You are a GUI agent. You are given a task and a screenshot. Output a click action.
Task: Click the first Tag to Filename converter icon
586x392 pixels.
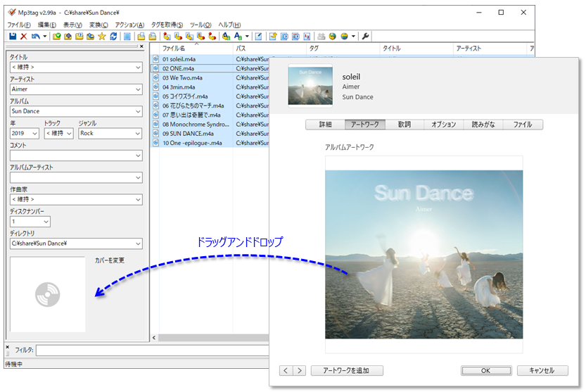(167, 37)
